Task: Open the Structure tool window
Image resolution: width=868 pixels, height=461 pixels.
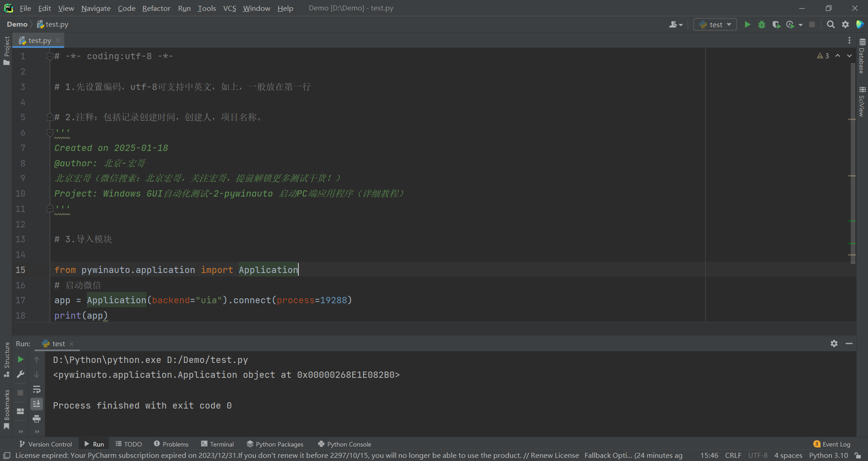Action: tap(6, 359)
